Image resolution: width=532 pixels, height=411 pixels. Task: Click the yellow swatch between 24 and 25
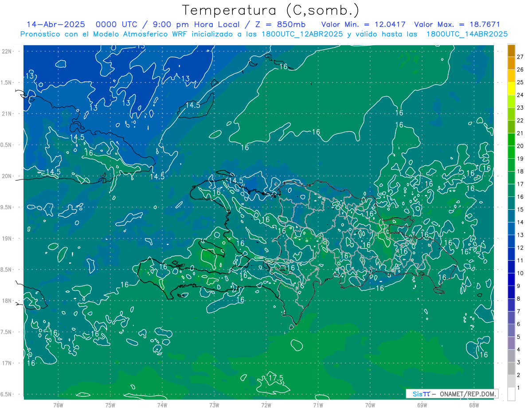[511, 89]
